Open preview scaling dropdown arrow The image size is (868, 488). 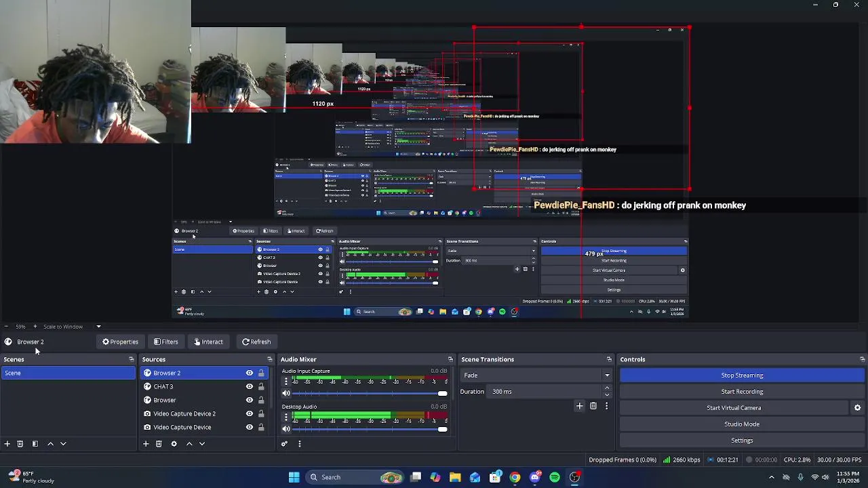tap(98, 327)
